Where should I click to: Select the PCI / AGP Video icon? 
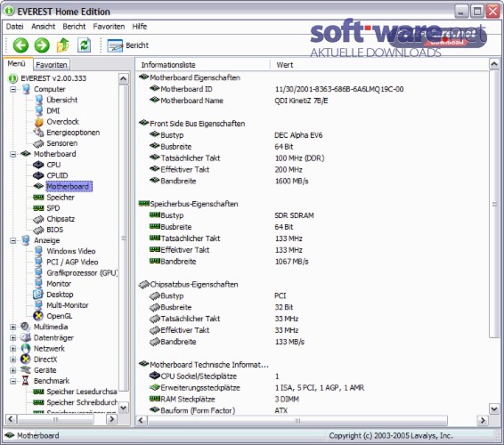click(38, 263)
